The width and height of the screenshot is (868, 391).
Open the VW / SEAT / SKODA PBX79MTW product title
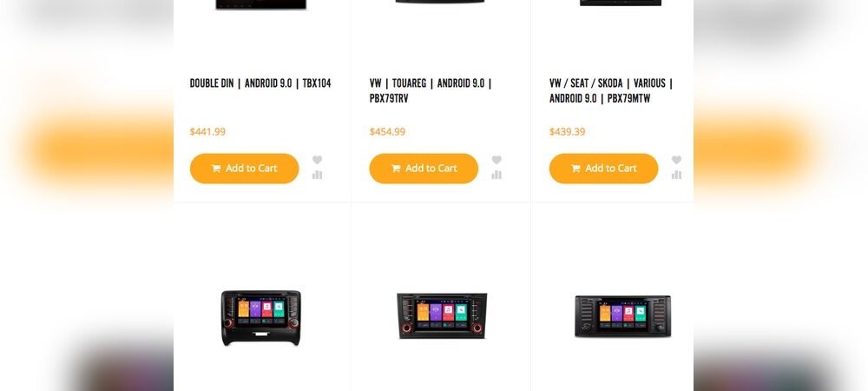click(610, 91)
